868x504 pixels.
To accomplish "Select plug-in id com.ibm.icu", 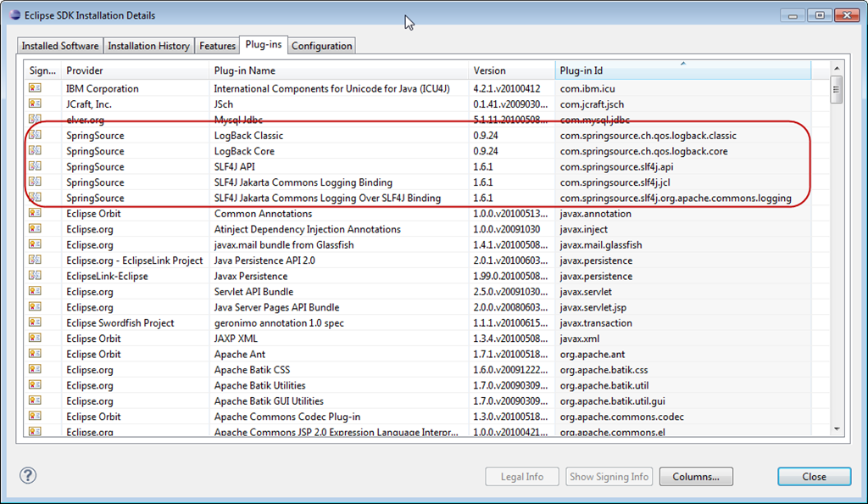I will (587, 88).
